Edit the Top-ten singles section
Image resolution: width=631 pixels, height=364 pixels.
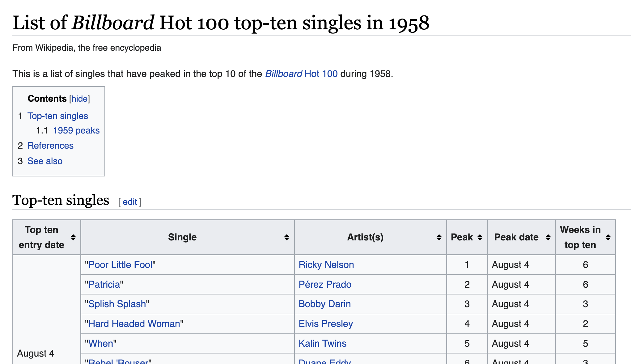[x=130, y=202]
